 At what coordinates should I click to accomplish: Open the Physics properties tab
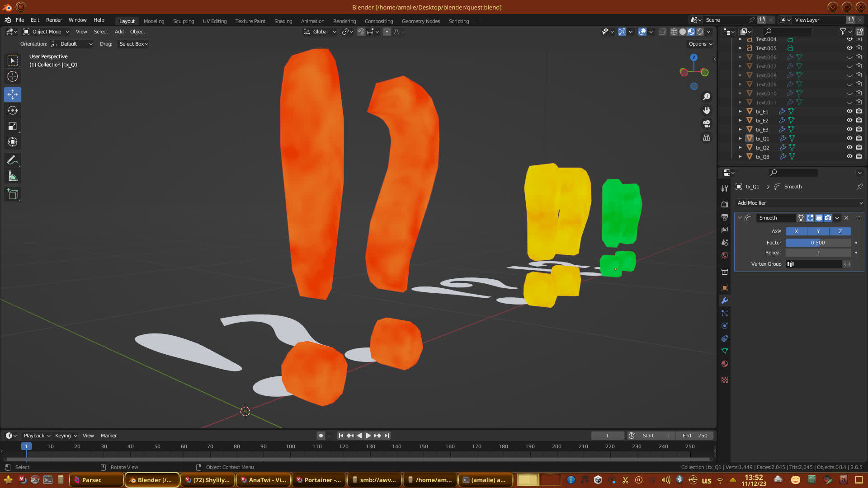pos(725,326)
